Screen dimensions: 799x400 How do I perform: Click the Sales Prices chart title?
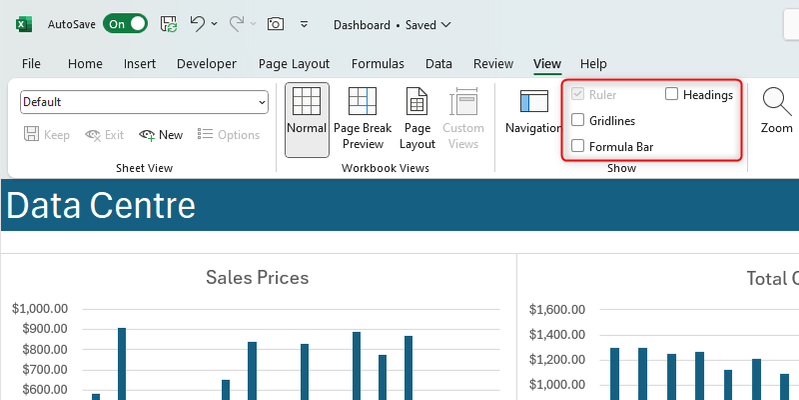257,278
